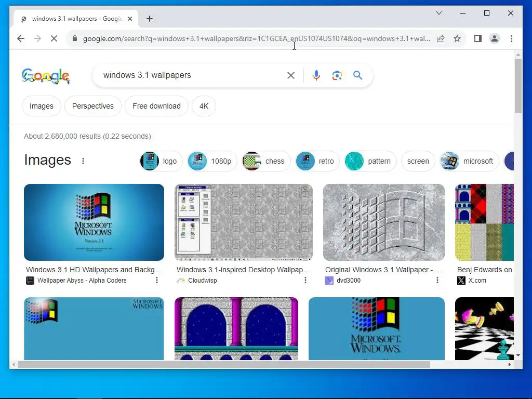Open options for the Wallpaper Abyss result
This screenshot has width=532, height=399.
(157, 280)
